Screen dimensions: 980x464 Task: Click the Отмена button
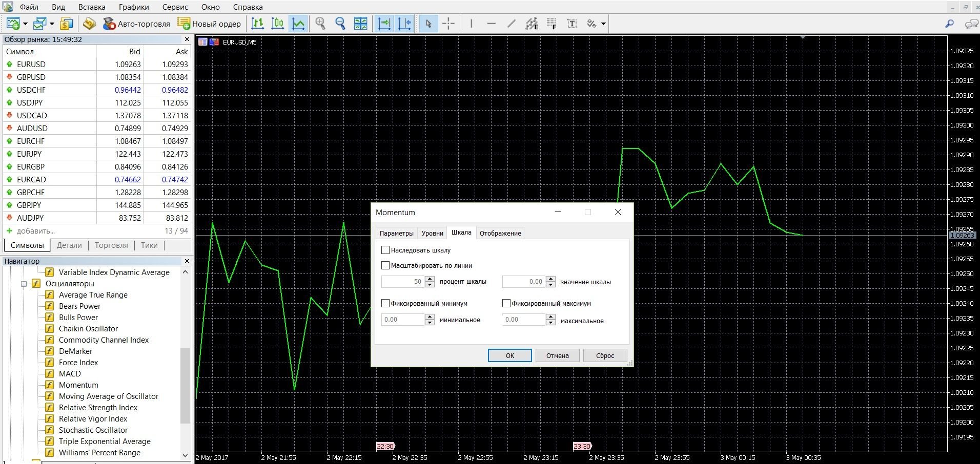click(x=558, y=355)
